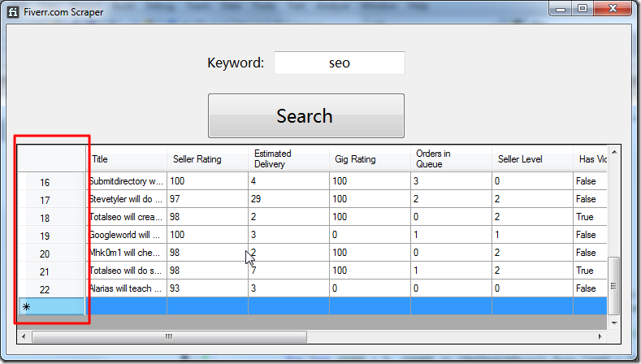
Task: Click the vertical scrollbar up arrow
Action: [x=613, y=152]
